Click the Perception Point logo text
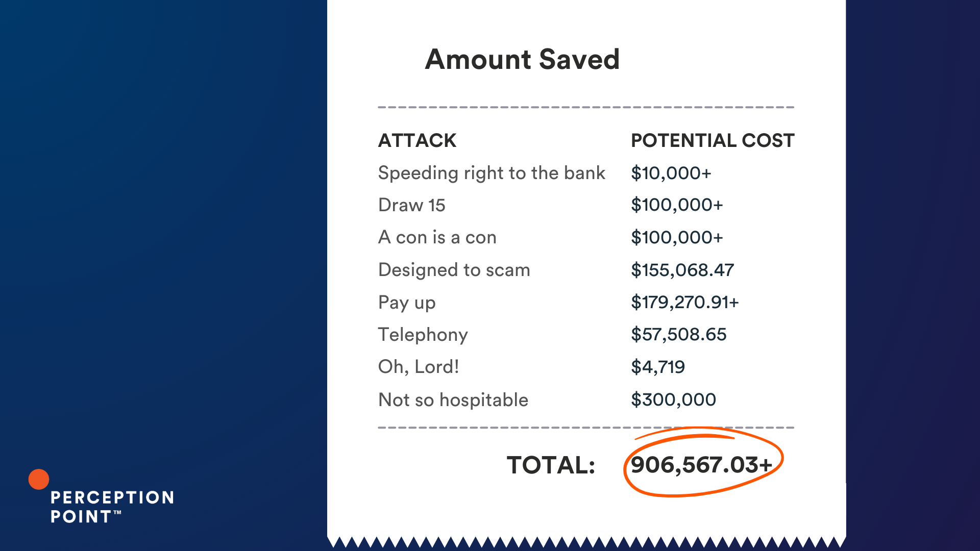Screen dimensions: 980x551 click(112, 507)
